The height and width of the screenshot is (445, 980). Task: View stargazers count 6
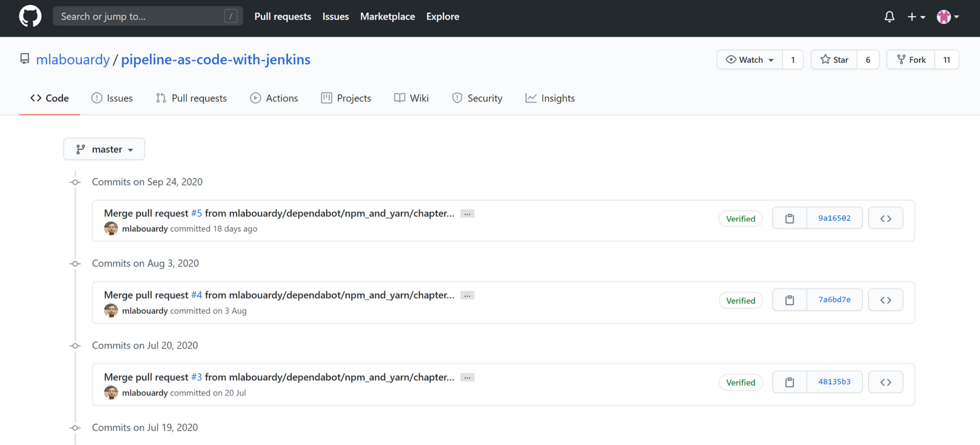pos(868,60)
